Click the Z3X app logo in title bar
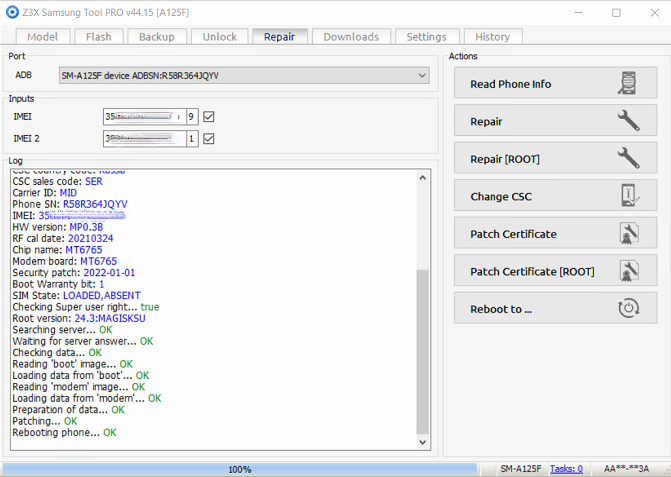 tap(13, 13)
